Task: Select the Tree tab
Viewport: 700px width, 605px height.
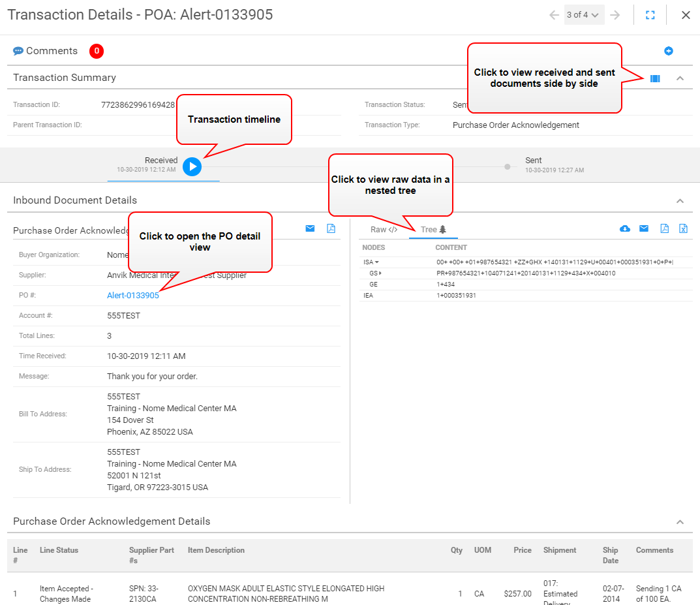Action: pos(433,230)
